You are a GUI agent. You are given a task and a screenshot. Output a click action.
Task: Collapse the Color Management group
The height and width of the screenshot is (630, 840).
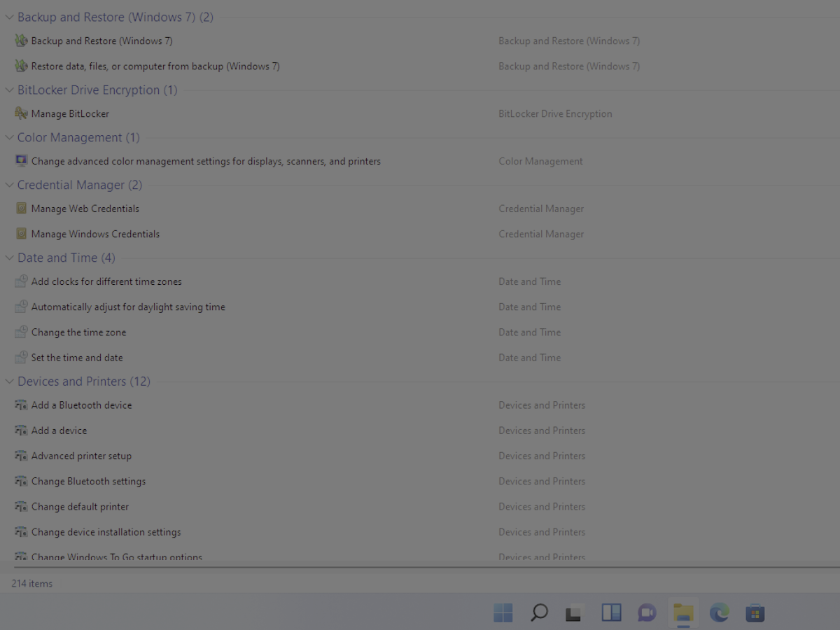[9, 137]
